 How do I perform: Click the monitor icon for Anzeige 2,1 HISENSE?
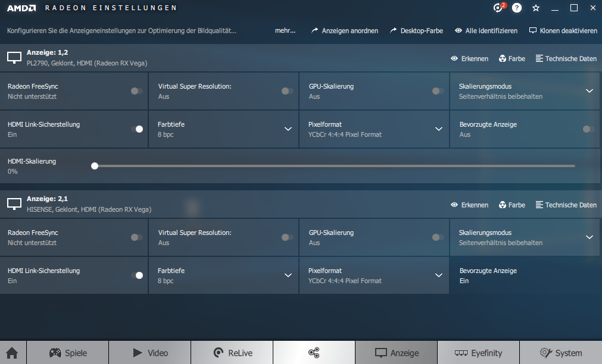[x=14, y=204]
